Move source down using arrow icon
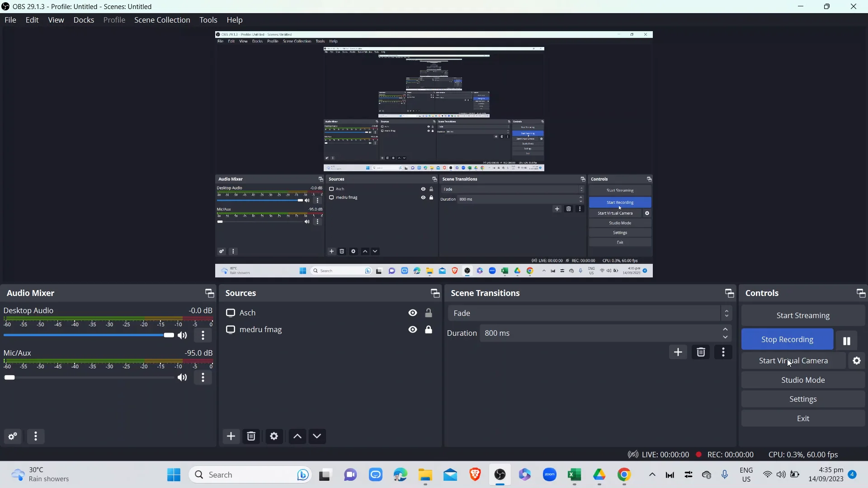The image size is (868, 488). [x=317, y=436]
